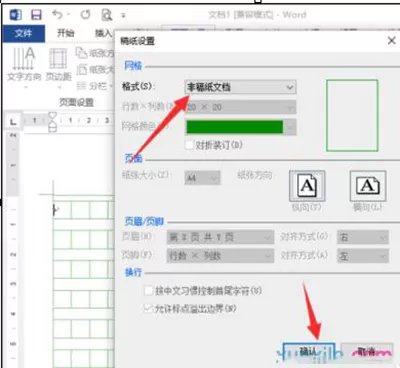The height and width of the screenshot is (368, 400).
Task: Open the 页脚 footer 行数 × 列数 dropdown
Action: [x=220, y=256]
